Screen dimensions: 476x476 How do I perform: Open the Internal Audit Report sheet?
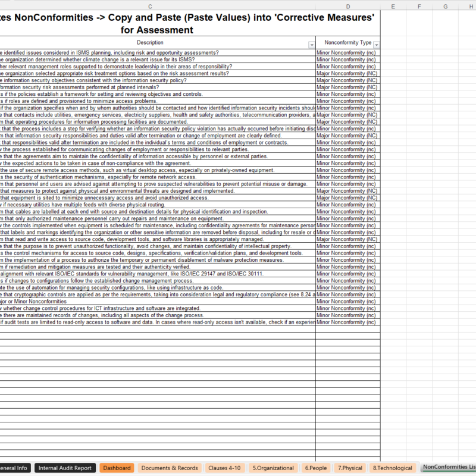[65, 468]
